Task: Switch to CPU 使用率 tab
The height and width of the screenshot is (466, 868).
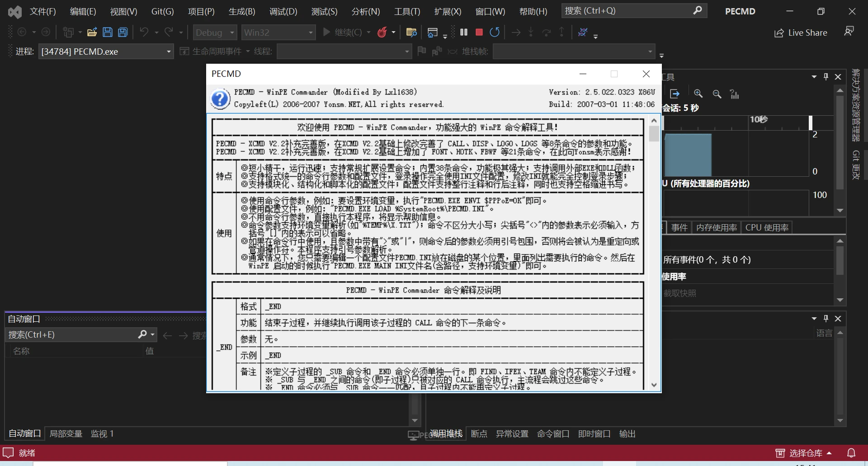Action: point(767,227)
